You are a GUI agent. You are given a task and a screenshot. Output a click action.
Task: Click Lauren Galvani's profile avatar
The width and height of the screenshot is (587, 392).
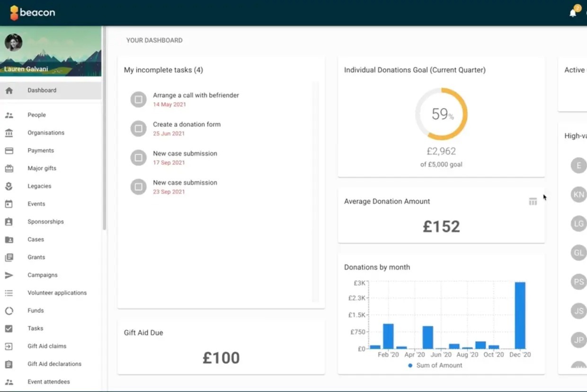tap(14, 43)
